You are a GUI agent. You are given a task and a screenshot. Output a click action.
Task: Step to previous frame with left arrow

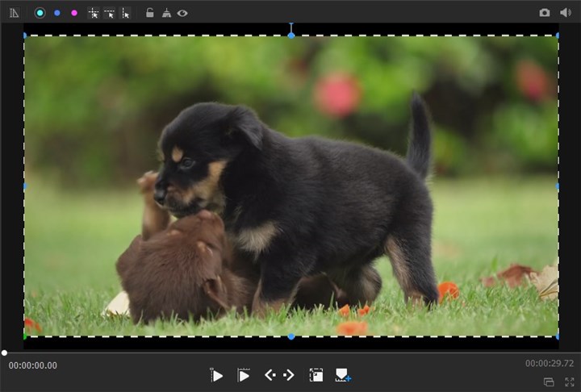tap(270, 375)
